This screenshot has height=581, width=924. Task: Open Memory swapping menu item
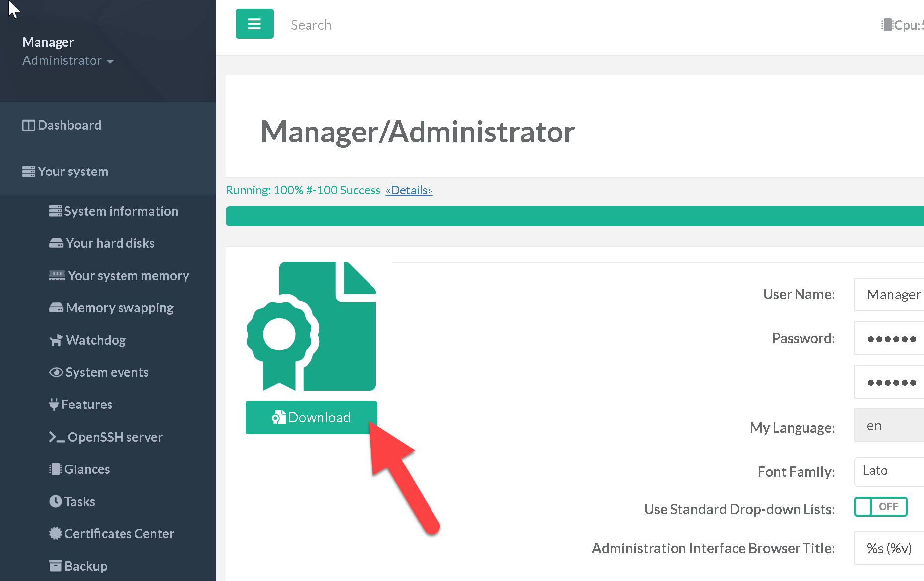click(x=120, y=308)
